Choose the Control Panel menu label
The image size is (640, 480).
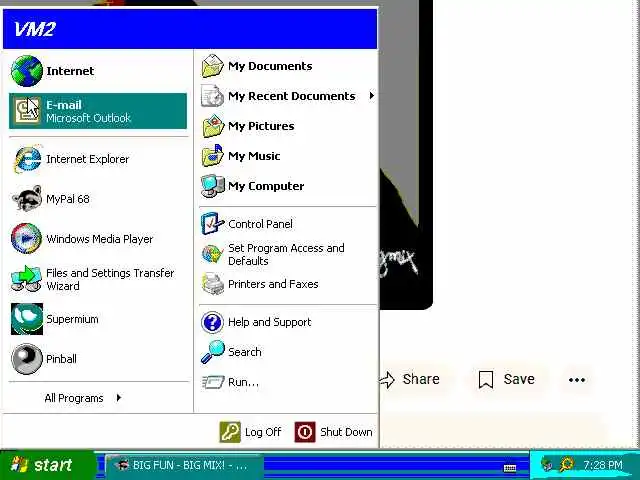(260, 224)
